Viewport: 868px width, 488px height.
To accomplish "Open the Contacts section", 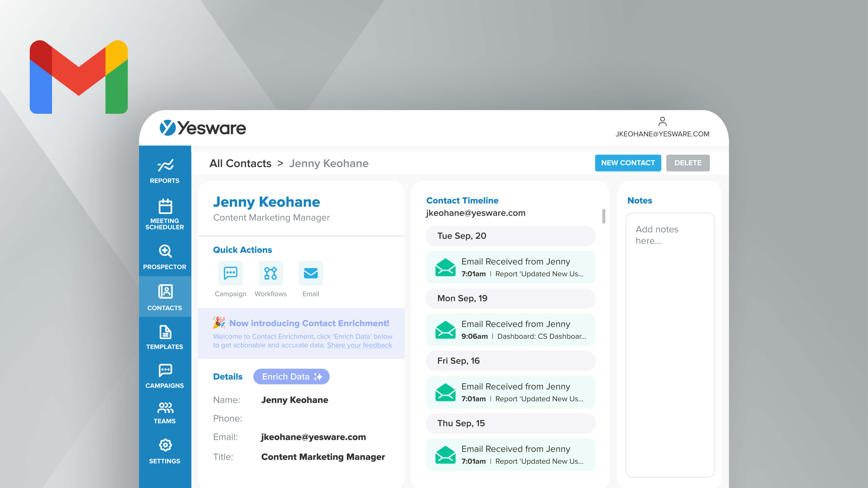I will [165, 298].
